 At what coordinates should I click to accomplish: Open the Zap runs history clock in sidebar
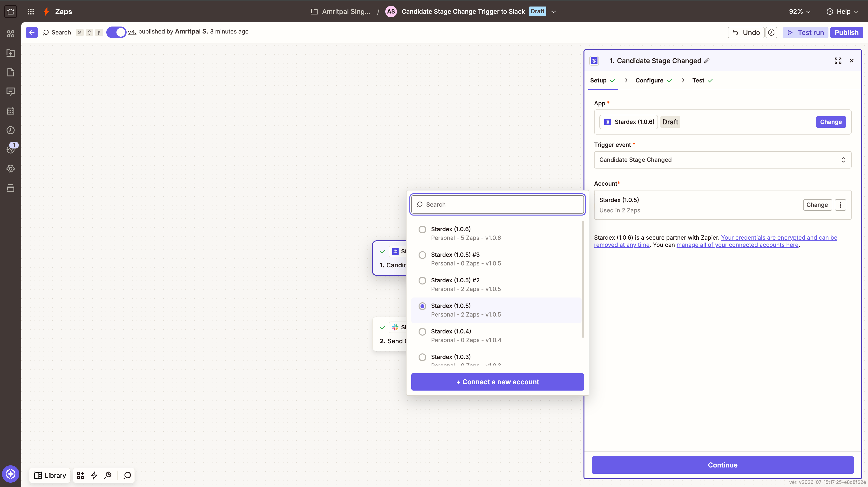tap(10, 130)
